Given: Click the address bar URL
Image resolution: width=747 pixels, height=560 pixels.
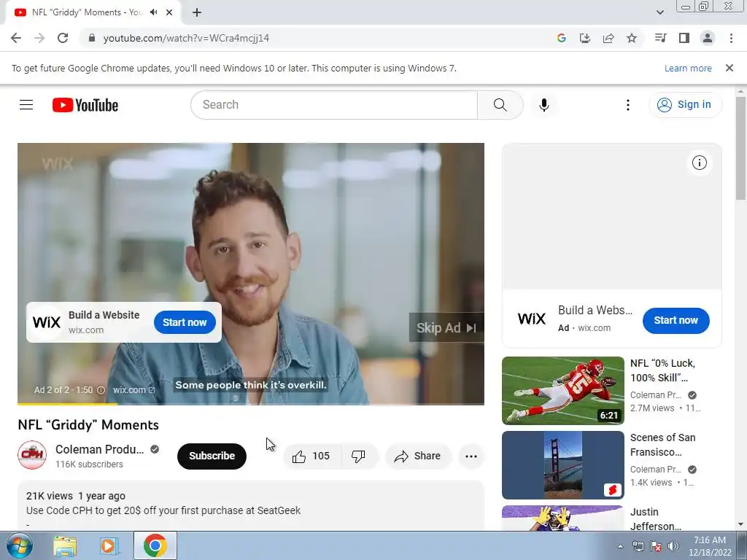Looking at the screenshot, I should click(x=186, y=38).
